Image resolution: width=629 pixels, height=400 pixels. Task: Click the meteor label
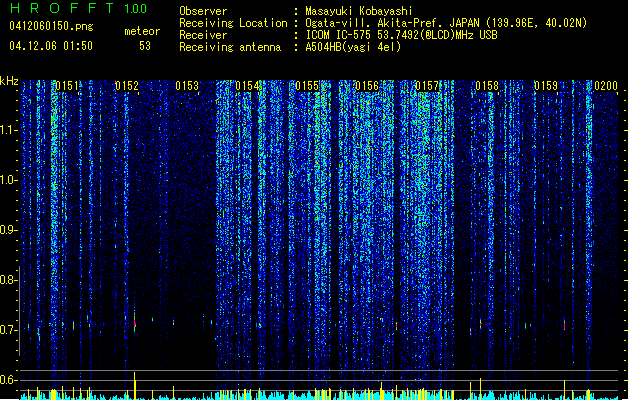142,31
